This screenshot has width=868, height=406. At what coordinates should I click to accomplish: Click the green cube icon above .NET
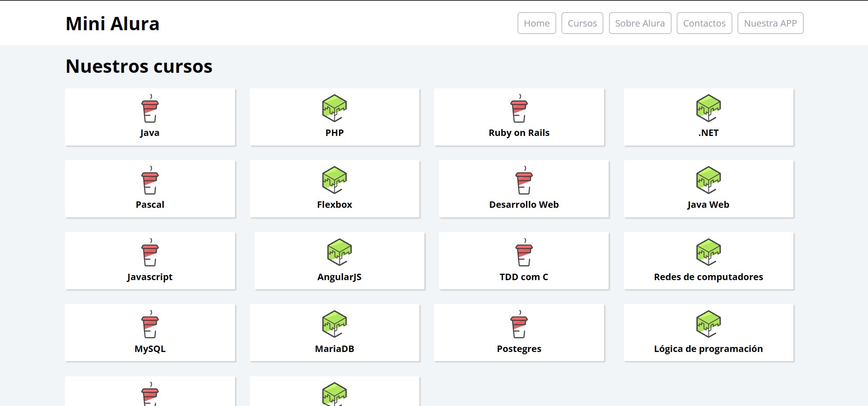coord(708,108)
